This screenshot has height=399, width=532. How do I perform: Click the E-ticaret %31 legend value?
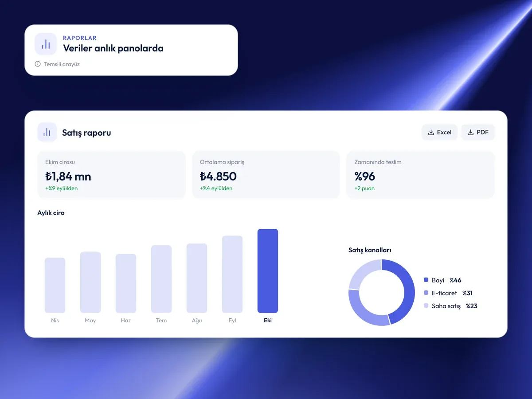click(x=468, y=293)
